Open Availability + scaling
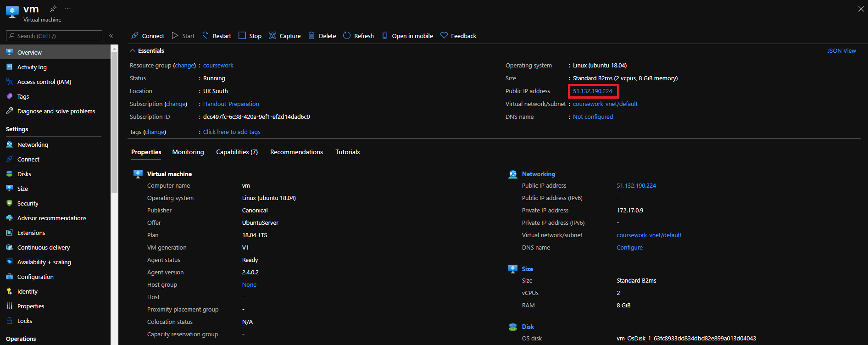Image resolution: width=868 pixels, height=345 pixels. pyautogui.click(x=55, y=262)
